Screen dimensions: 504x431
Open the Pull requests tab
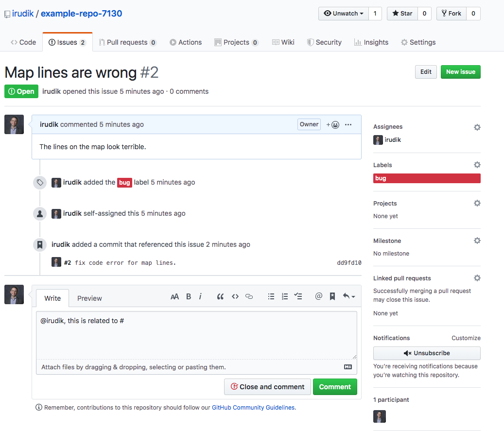pyautogui.click(x=127, y=42)
